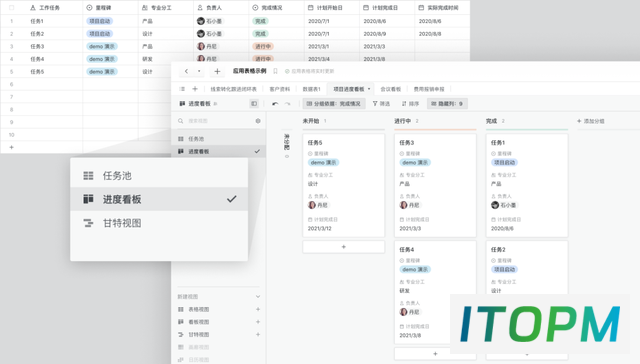Screen dimensions: 640x364
Task: Tick the select-all checkbox in background table
Action: (11, 8)
